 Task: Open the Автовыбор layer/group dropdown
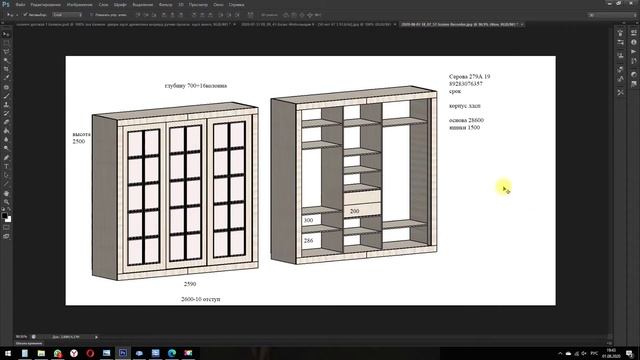67,15
